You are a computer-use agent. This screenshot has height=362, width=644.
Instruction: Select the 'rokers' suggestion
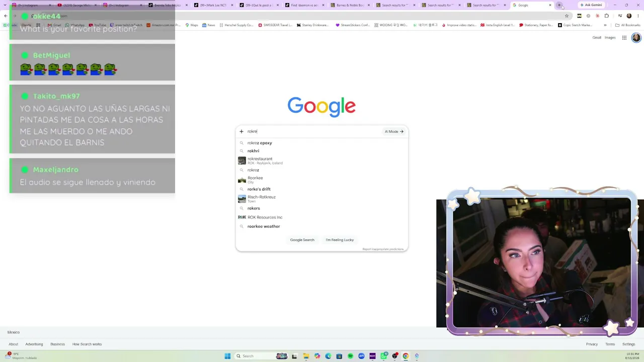click(321, 208)
